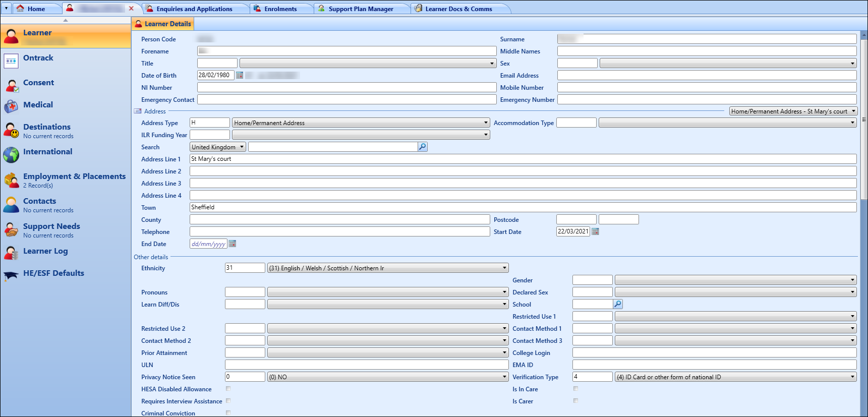
Task: Open Employment & Placements icon
Action: click(x=11, y=180)
